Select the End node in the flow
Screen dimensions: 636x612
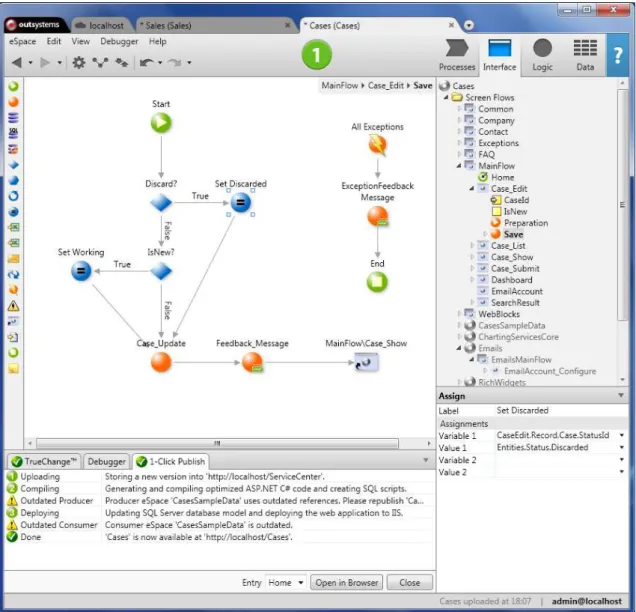pos(377,282)
